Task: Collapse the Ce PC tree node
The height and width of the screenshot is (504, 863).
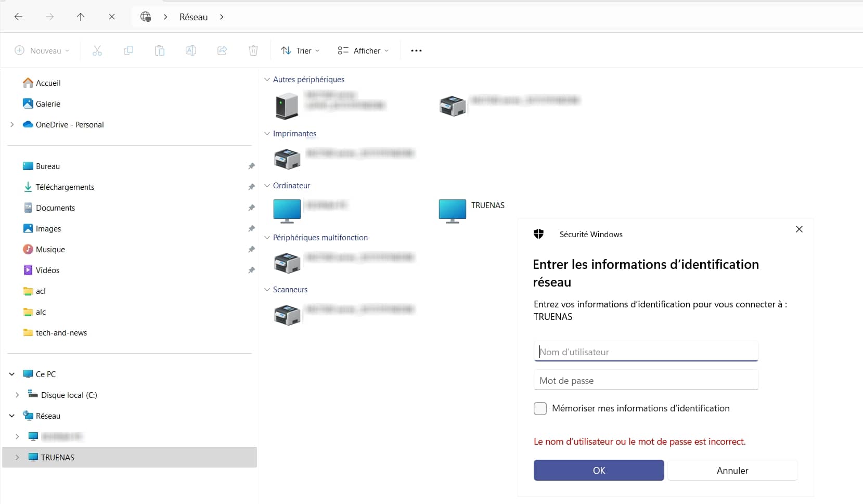Action: coord(12,374)
